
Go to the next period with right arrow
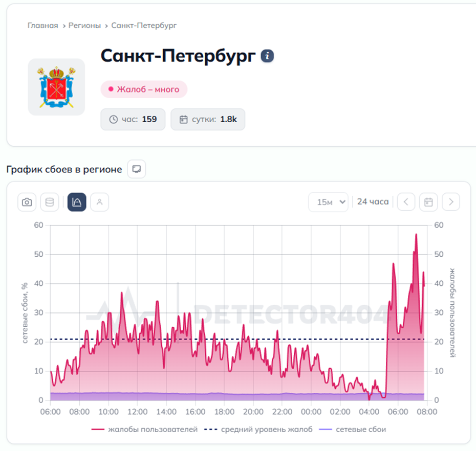pyautogui.click(x=451, y=202)
